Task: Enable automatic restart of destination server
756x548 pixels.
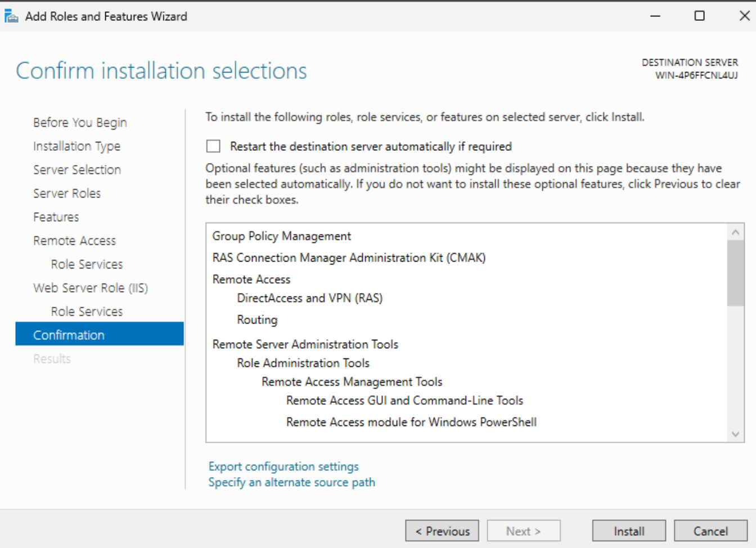Action: [214, 147]
